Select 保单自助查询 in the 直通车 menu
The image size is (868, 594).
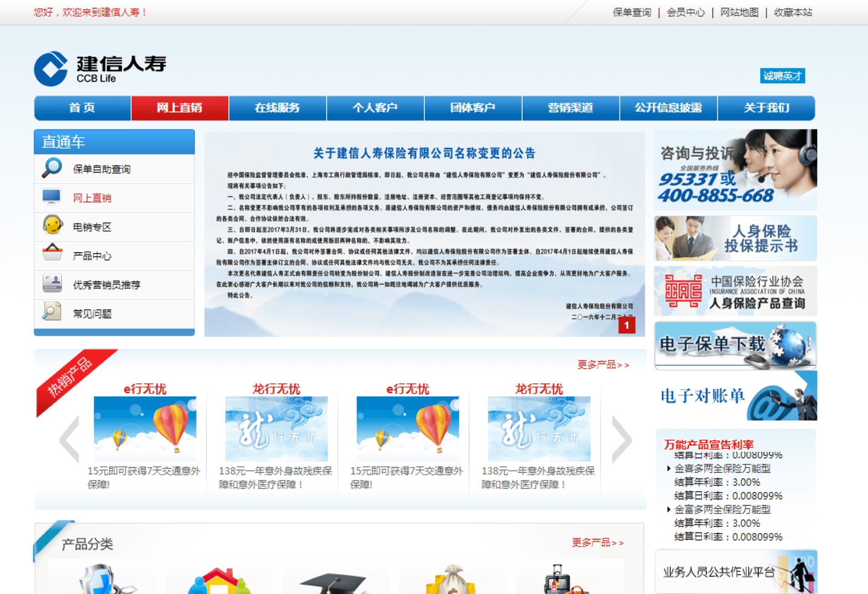pyautogui.click(x=114, y=169)
